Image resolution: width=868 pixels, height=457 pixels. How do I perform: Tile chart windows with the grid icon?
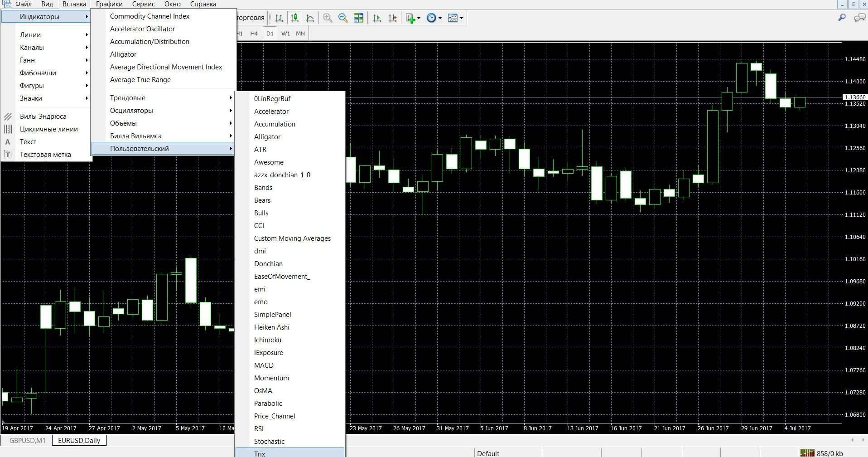tap(358, 18)
